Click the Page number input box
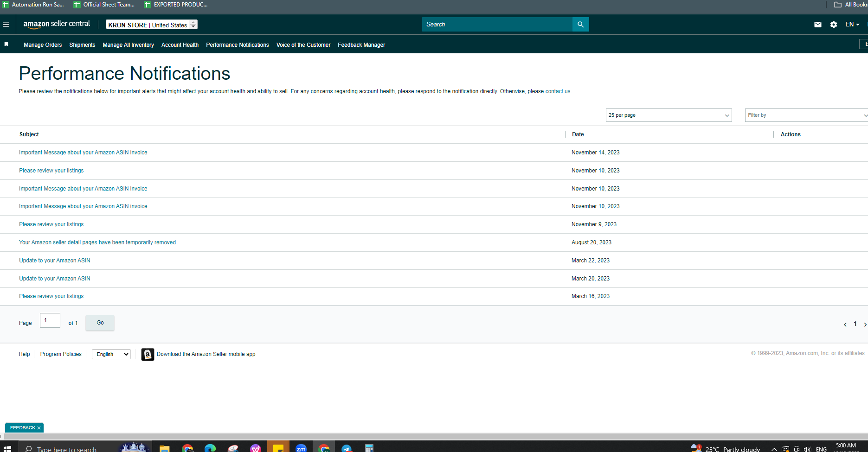The height and width of the screenshot is (452, 868). tap(50, 320)
